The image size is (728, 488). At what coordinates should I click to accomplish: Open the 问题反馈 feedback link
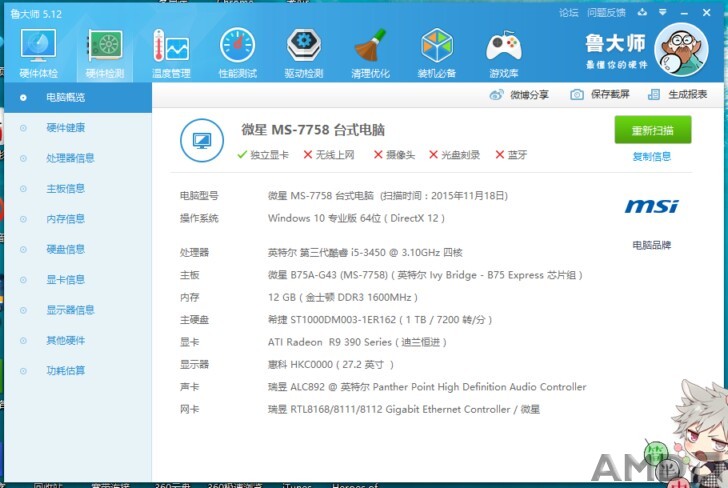(606, 13)
